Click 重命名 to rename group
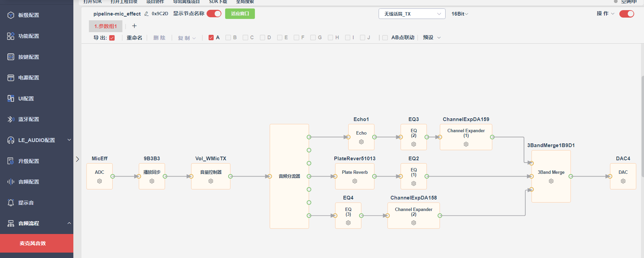Viewport: 644px width, 258px height. point(134,38)
